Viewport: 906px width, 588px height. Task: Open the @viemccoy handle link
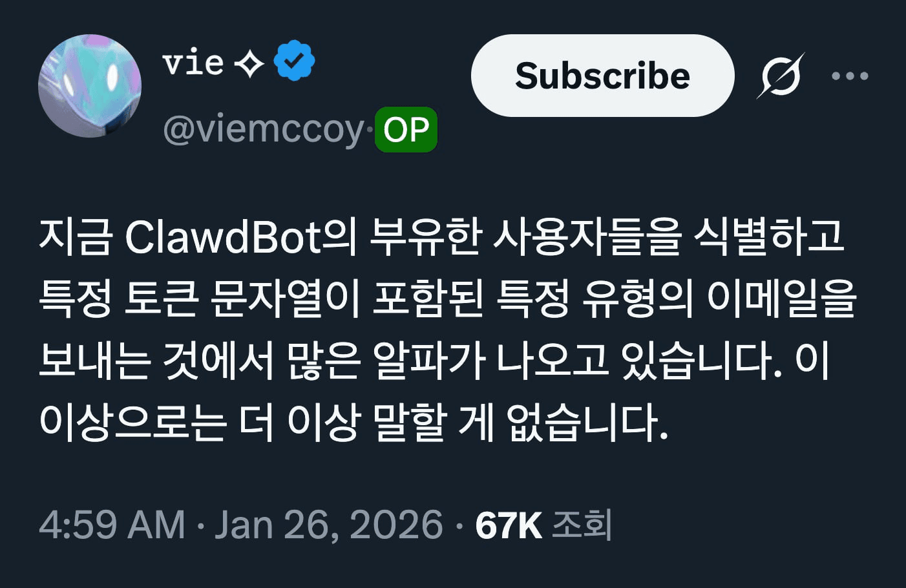tap(264, 130)
